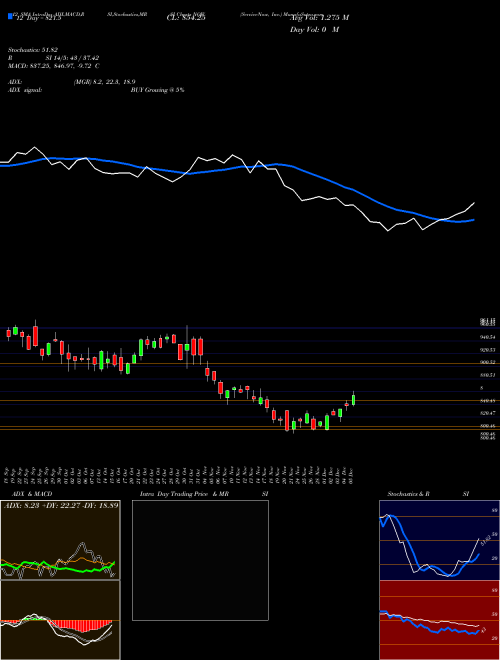Image resolution: width=500 pixels, height=660 pixels.
Task: Select the Intra Day Trading Price & MR title
Action: click(184, 494)
